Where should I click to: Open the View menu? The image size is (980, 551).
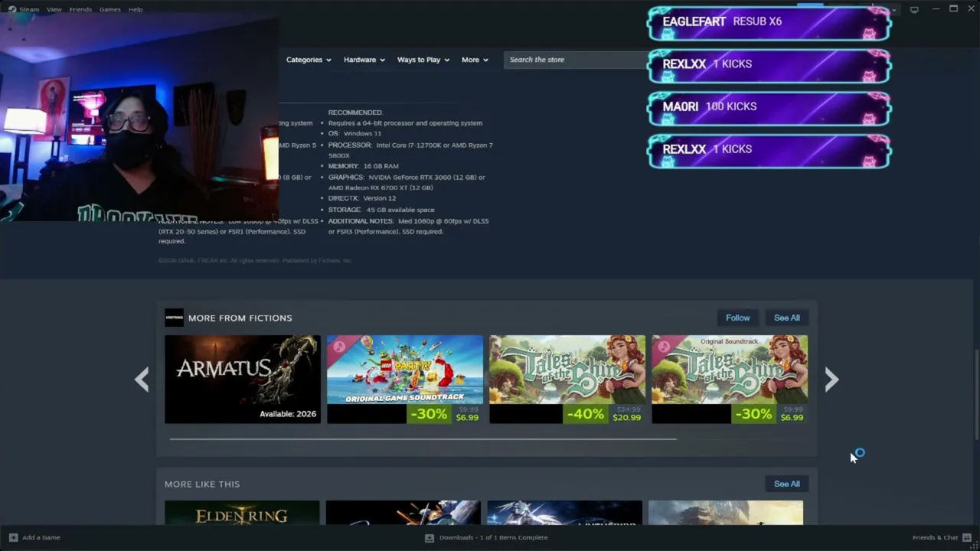point(54,9)
